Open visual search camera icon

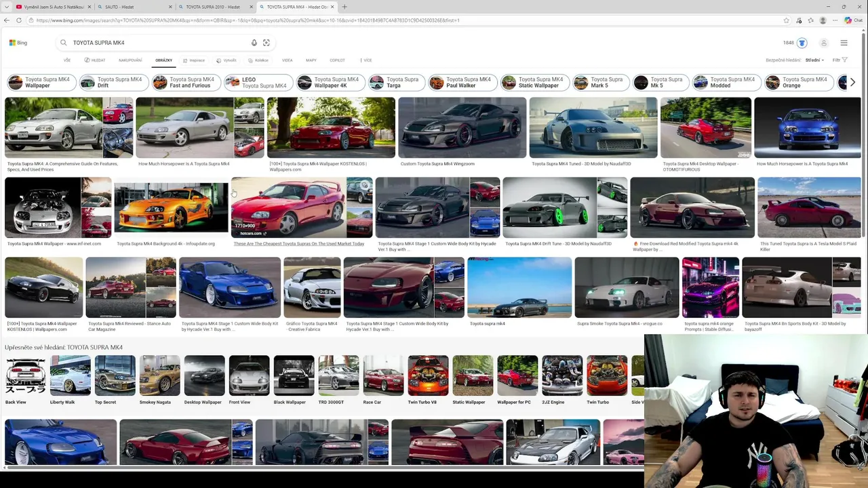pyautogui.click(x=266, y=43)
